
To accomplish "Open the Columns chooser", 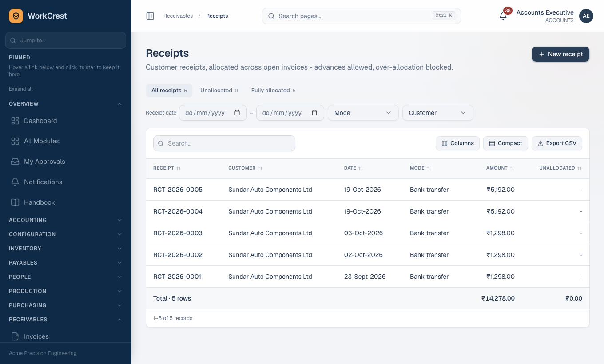I will (457, 143).
